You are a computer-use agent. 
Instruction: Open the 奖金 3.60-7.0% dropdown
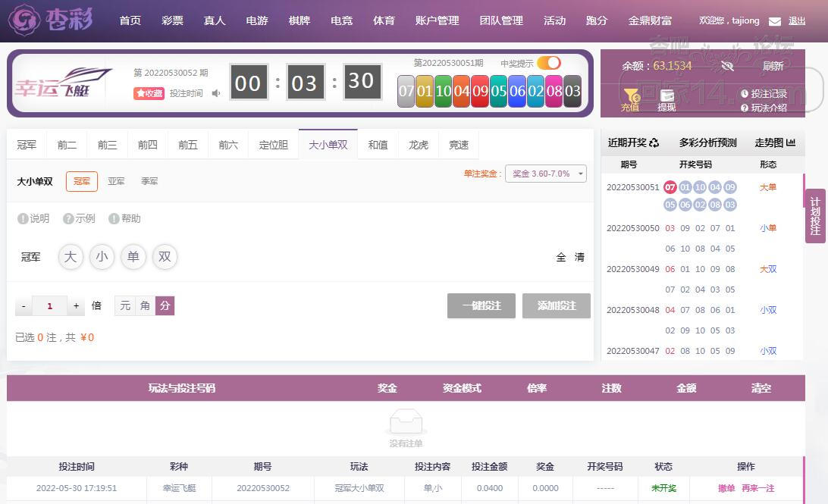tap(545, 174)
